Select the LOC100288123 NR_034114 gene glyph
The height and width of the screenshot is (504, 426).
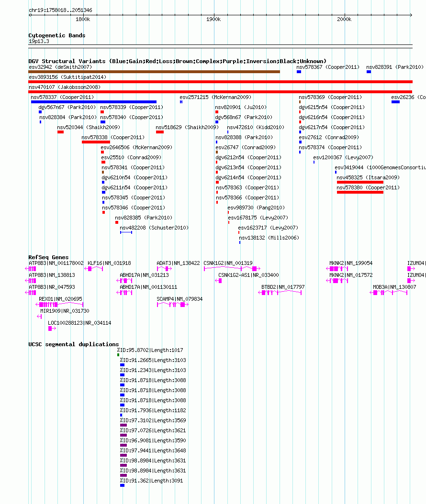click(52, 329)
